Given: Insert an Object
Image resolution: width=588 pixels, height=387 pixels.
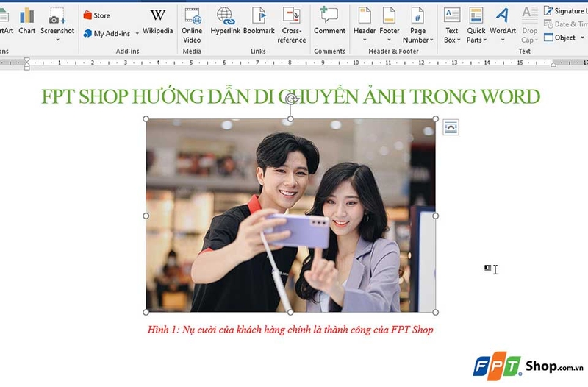Looking at the screenshot, I should 559,38.
